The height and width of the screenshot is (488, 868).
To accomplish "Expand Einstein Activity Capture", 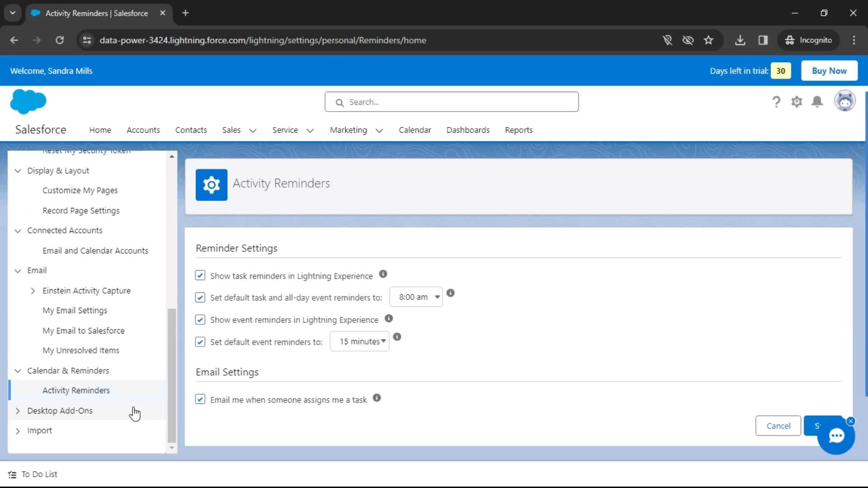I will (x=33, y=291).
